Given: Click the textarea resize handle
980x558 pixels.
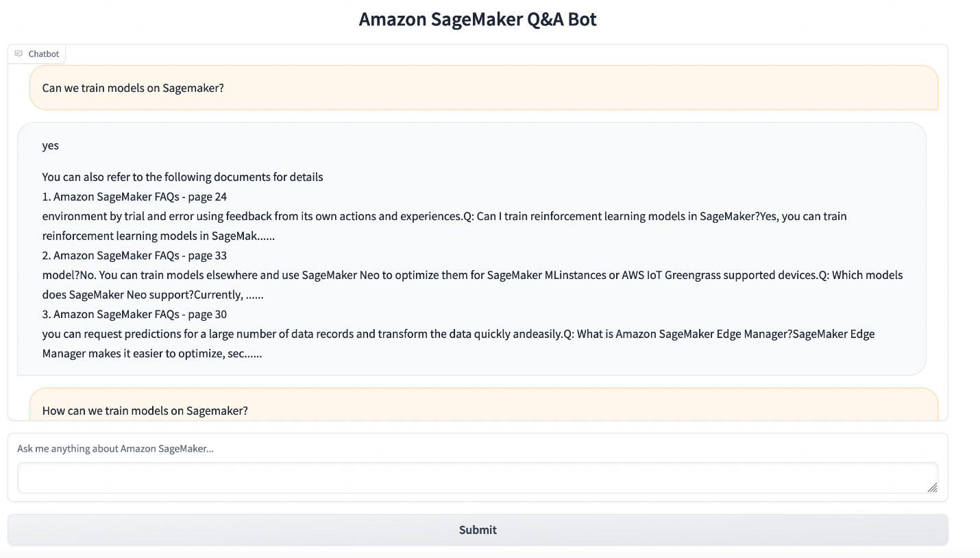Looking at the screenshot, I should (x=932, y=487).
